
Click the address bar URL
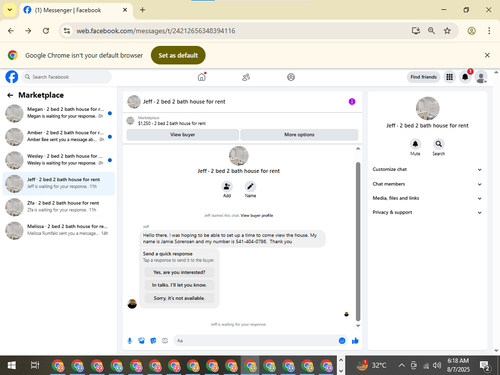click(x=156, y=31)
